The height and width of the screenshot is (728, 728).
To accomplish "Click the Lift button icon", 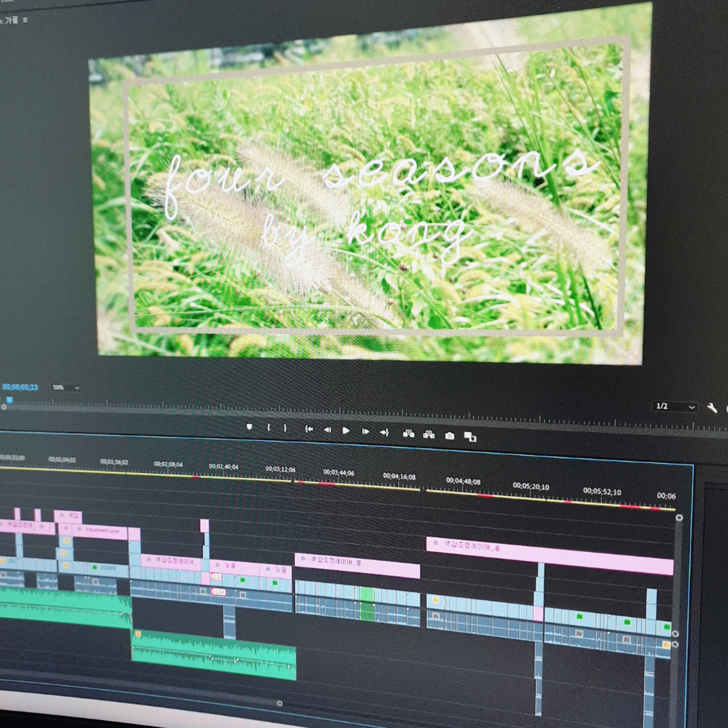I will point(408,434).
